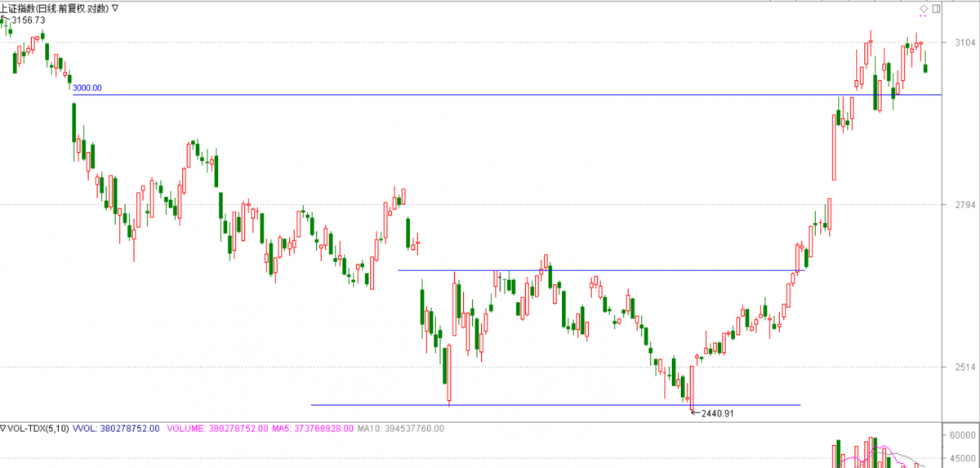Viewport: 980px width, 468px height.
Task: Click the 上证指数(日线.前复权.对数) chart title
Action: (54, 7)
